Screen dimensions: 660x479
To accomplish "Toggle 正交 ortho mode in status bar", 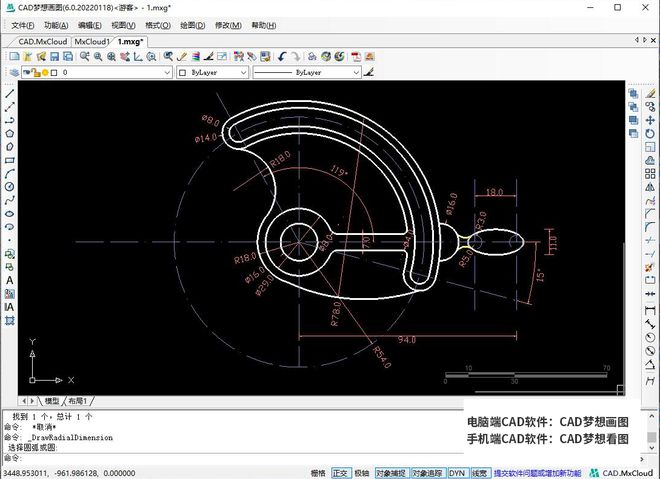I will tap(340, 473).
